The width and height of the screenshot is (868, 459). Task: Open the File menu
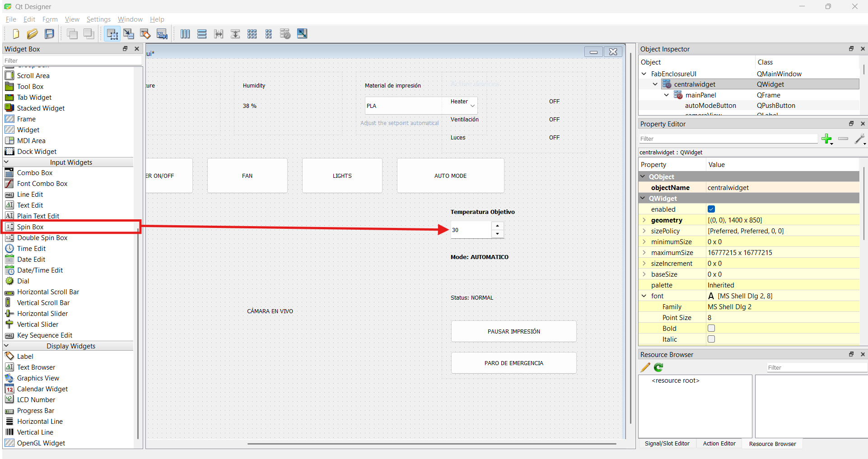(x=11, y=19)
